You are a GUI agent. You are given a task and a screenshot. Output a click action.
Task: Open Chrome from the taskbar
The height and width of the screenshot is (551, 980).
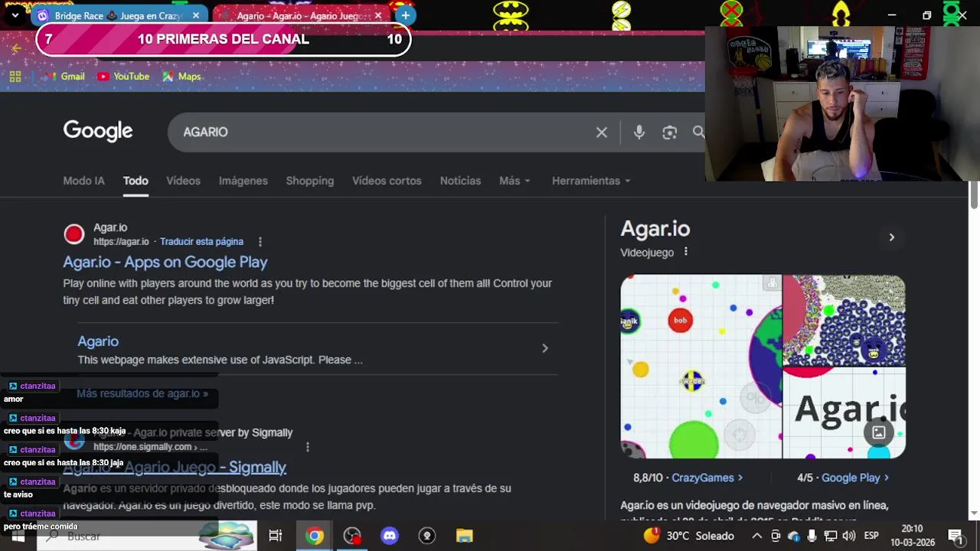(x=315, y=536)
